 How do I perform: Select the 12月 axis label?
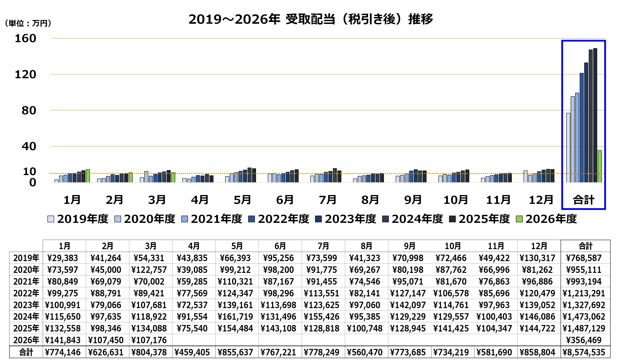pyautogui.click(x=541, y=200)
